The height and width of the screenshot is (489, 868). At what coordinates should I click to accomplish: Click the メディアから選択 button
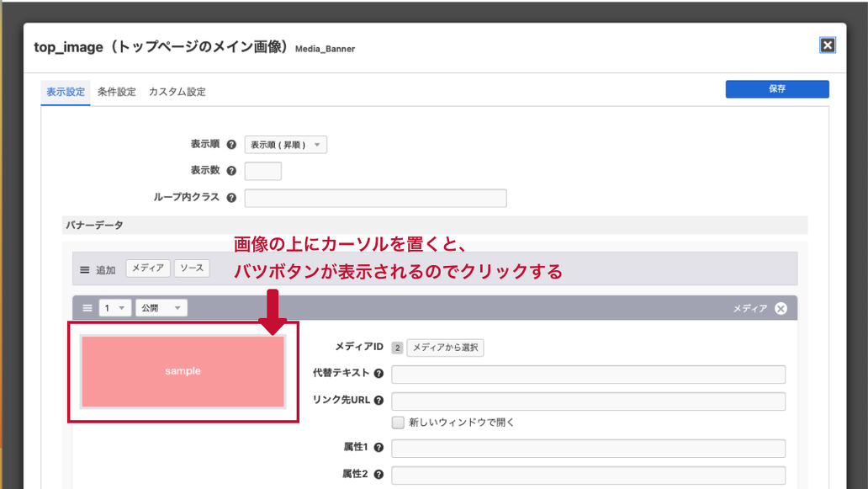click(x=445, y=348)
